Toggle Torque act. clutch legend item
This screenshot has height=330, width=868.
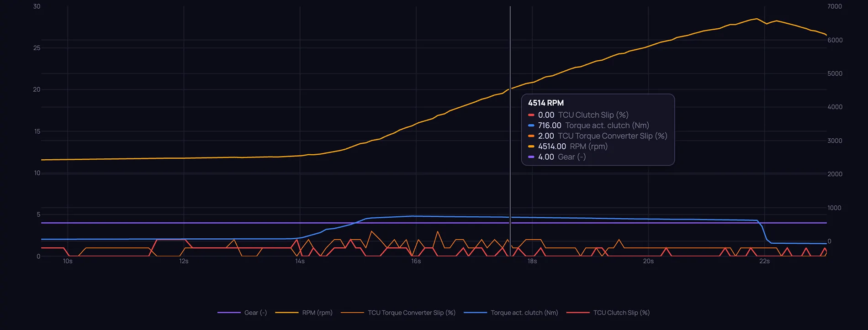click(x=511, y=313)
